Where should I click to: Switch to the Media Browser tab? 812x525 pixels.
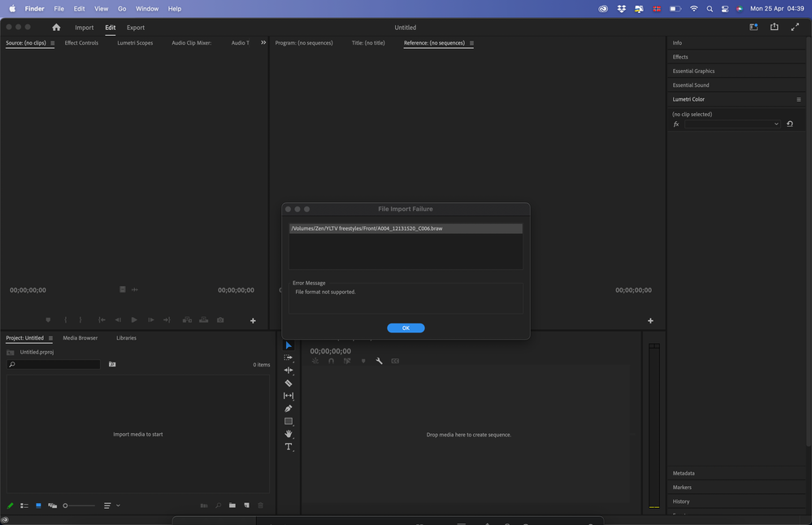[80, 338]
